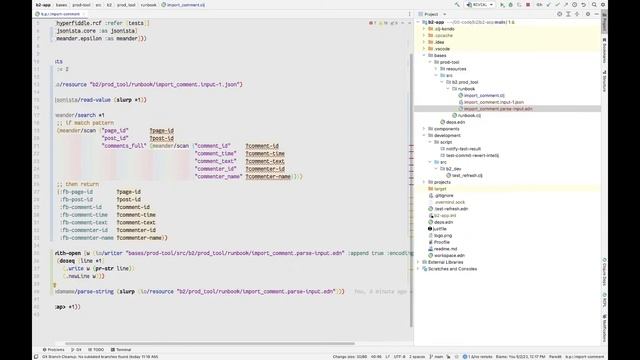Click the editor horizontal scrollbar
The width and height of the screenshot is (640, 360).
(210, 343)
